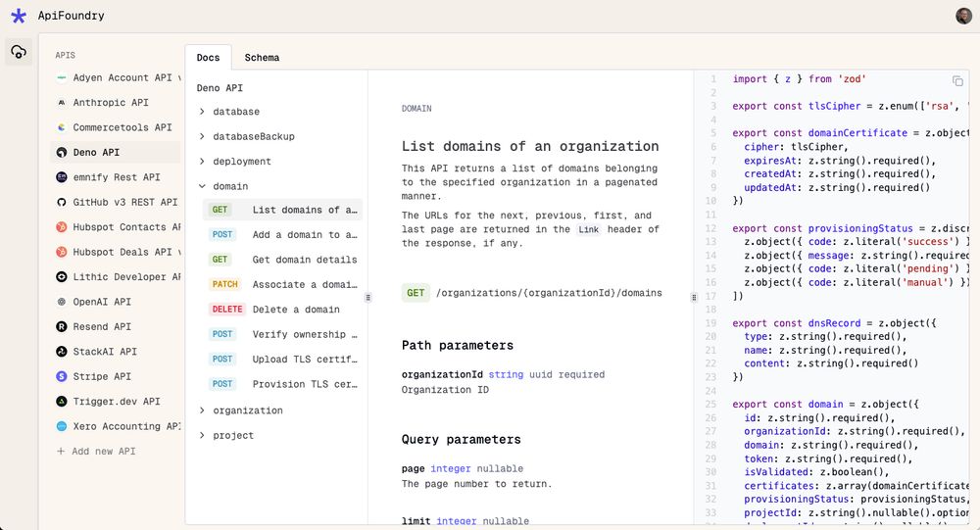Click the List domains of an organization title

530,146
